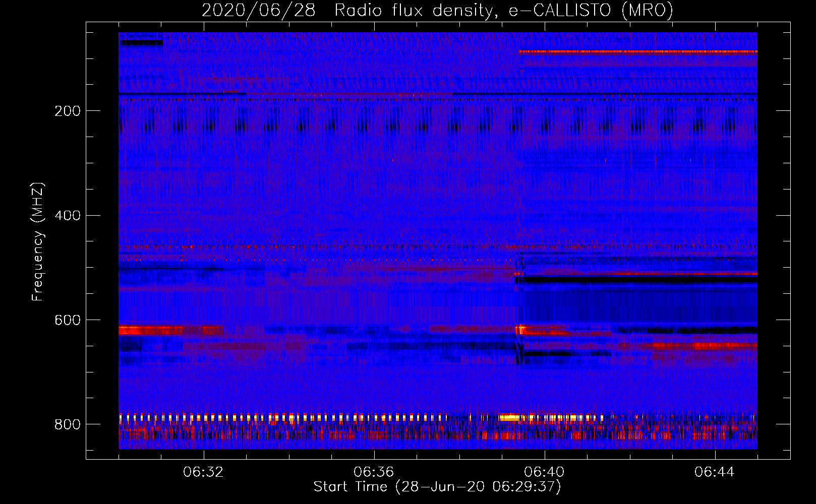Screen dimensions: 816x504
Task: Click the plot title '2020/06/28 Radio flux density'
Action: (437, 11)
